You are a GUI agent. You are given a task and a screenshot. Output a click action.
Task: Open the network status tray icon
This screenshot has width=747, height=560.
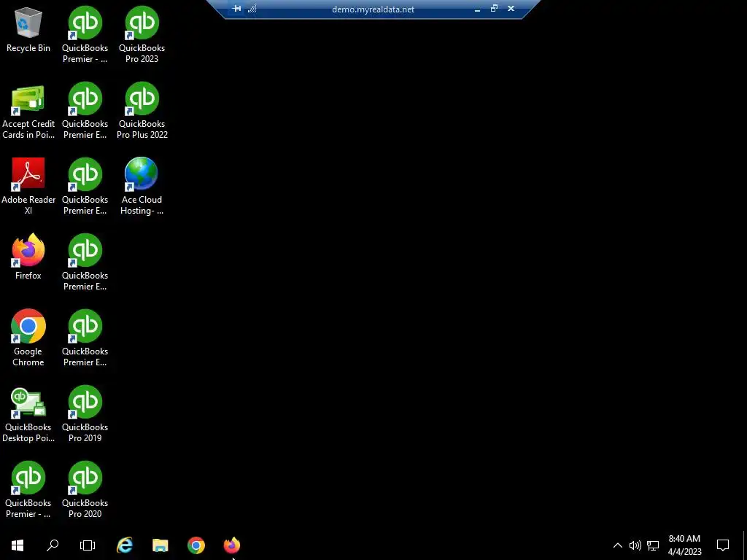pos(653,545)
